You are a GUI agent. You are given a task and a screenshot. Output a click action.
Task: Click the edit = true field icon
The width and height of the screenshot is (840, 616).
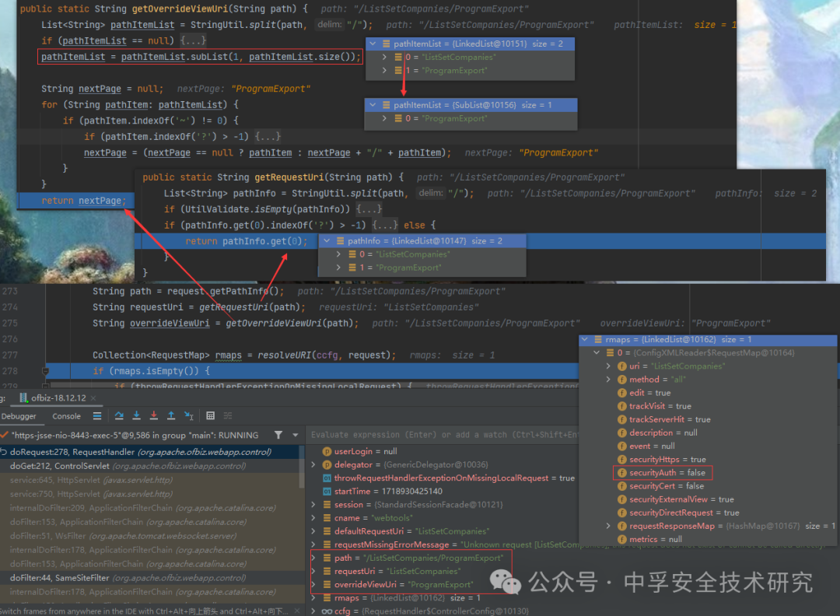pos(622,393)
